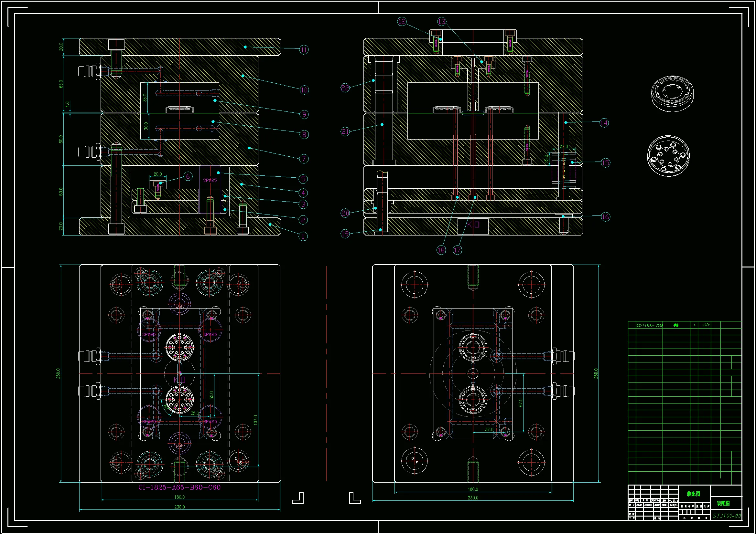Select the GB/T4169.4-2006 parts list entry

tap(649, 325)
